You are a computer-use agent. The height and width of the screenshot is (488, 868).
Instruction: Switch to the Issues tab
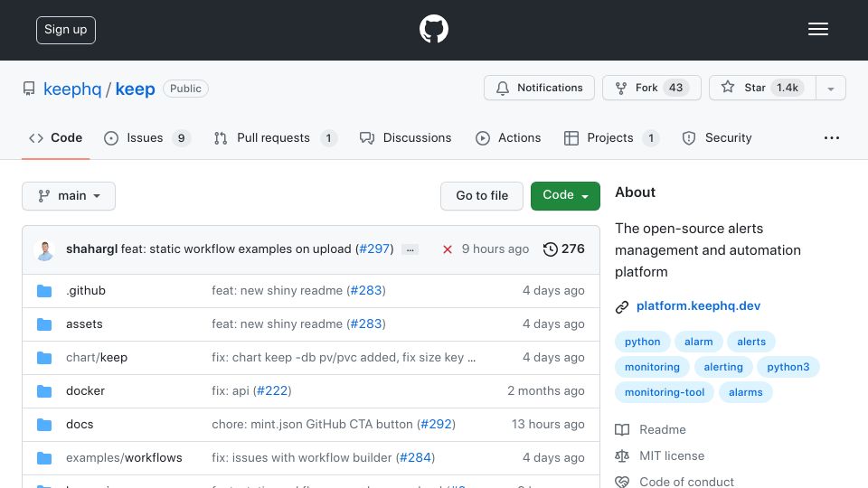point(147,137)
